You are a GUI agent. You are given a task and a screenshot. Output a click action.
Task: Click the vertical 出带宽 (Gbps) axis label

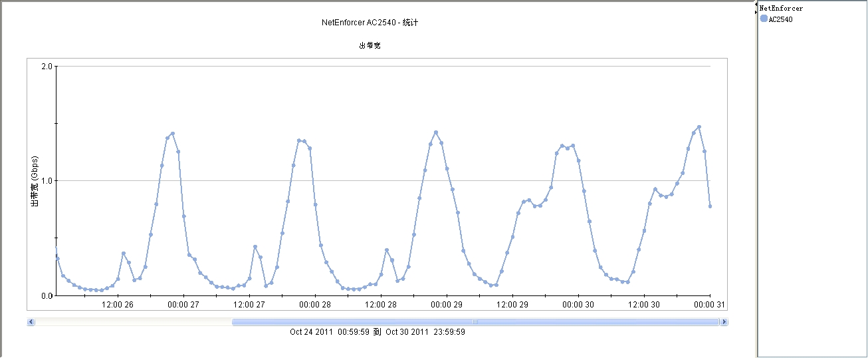tap(35, 182)
